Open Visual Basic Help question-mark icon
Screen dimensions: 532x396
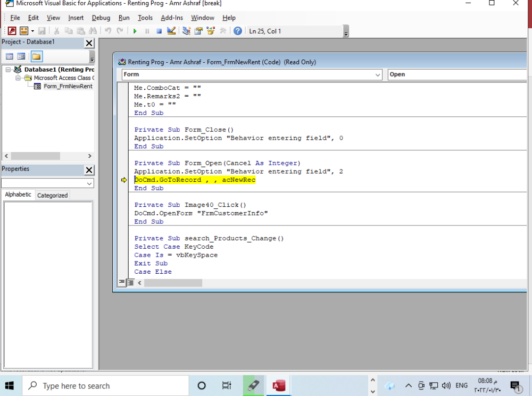pyautogui.click(x=238, y=31)
